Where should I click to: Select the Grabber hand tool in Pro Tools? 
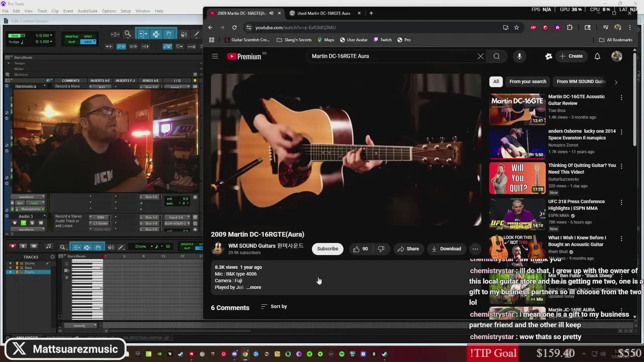click(169, 34)
